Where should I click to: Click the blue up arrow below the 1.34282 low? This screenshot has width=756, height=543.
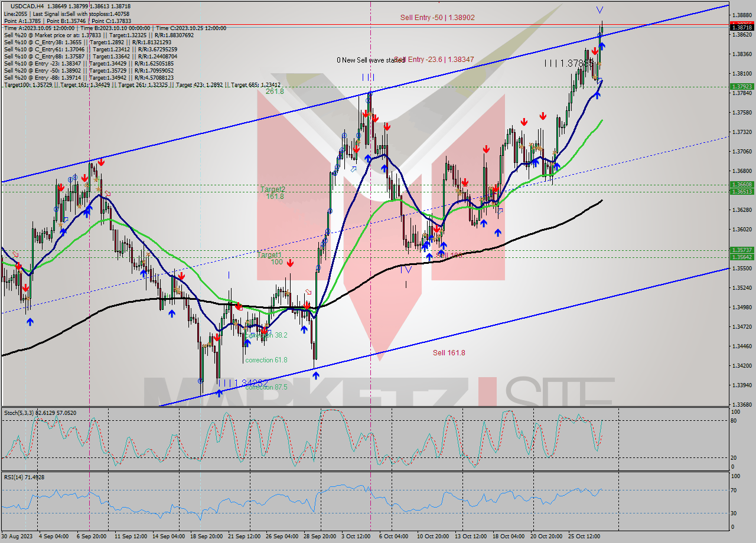coord(219,392)
